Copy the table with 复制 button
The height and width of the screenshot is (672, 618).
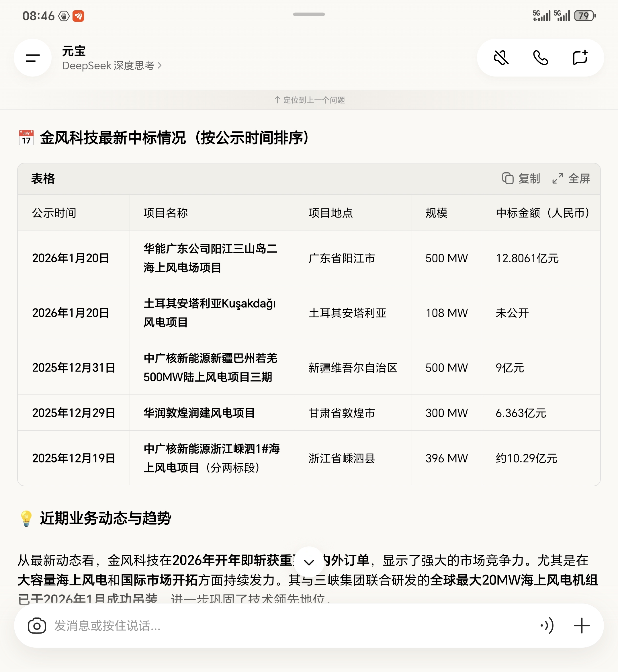(x=521, y=178)
